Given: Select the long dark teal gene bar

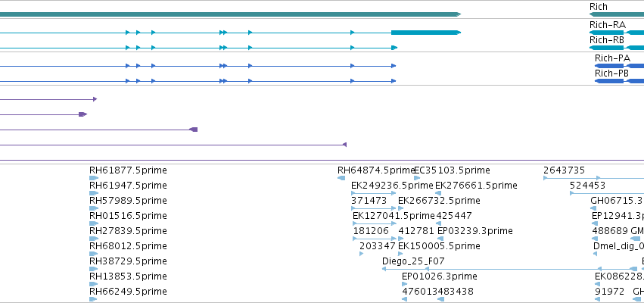Looking at the screenshot, I should coord(230,14).
